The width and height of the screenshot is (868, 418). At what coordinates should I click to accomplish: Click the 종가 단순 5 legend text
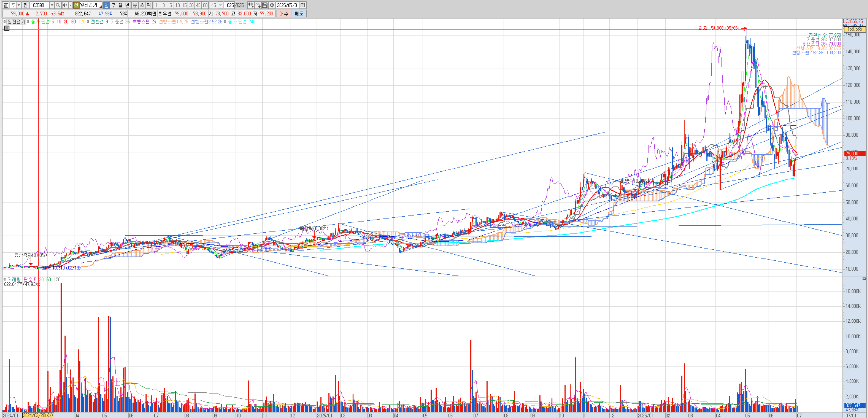coord(42,22)
